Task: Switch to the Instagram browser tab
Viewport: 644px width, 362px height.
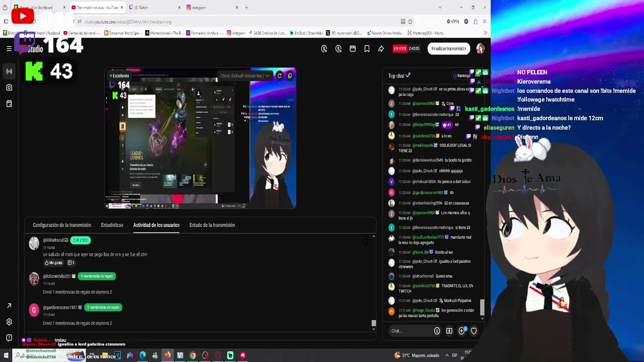Action: click(211, 8)
